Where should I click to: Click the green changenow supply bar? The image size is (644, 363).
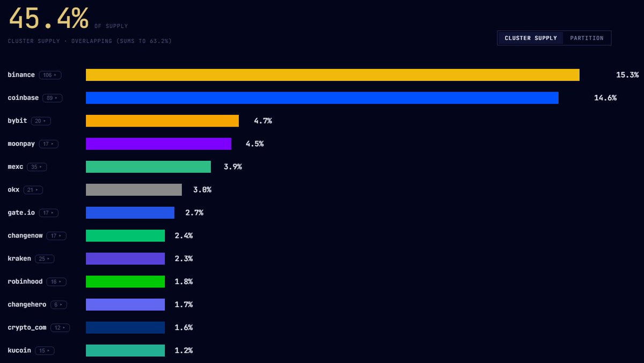click(125, 236)
